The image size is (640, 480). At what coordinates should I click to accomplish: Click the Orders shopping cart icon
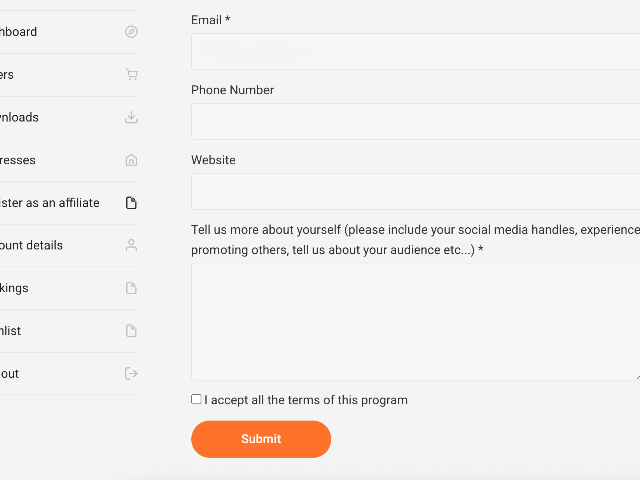131,75
